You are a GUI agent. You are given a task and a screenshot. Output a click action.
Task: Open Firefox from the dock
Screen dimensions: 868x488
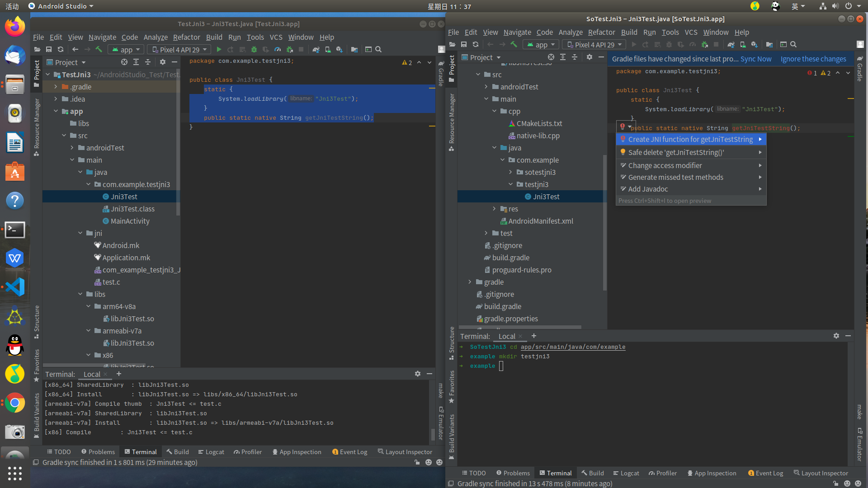(15, 26)
